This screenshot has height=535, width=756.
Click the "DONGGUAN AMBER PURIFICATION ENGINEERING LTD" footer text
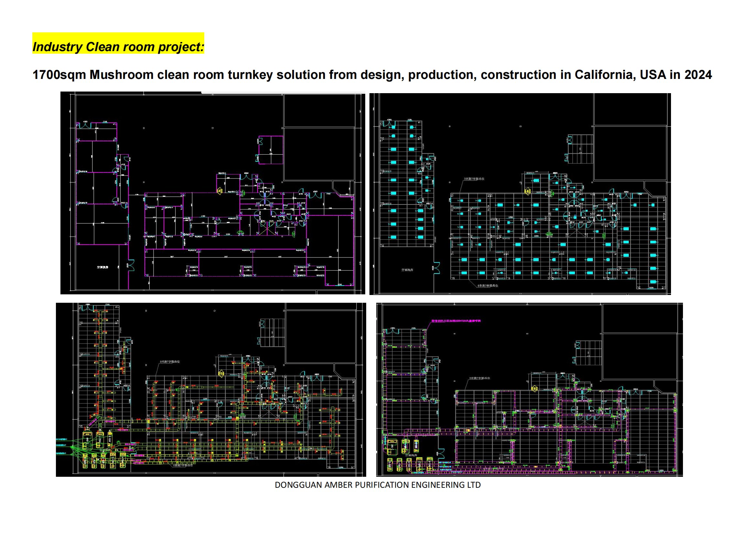(x=378, y=485)
